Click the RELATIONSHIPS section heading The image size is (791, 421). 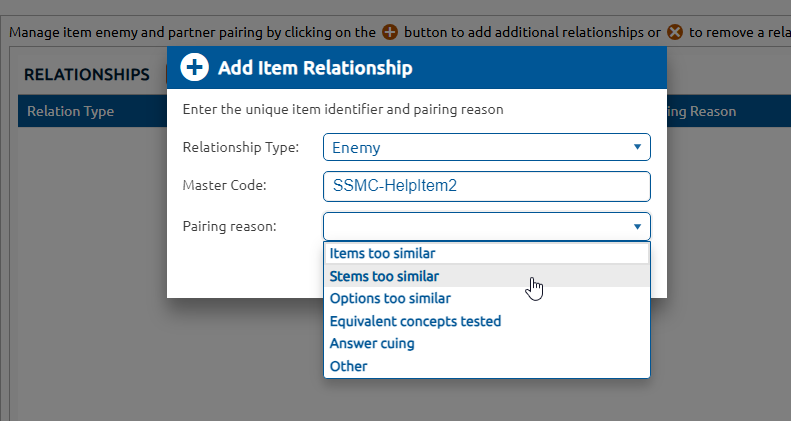[86, 75]
